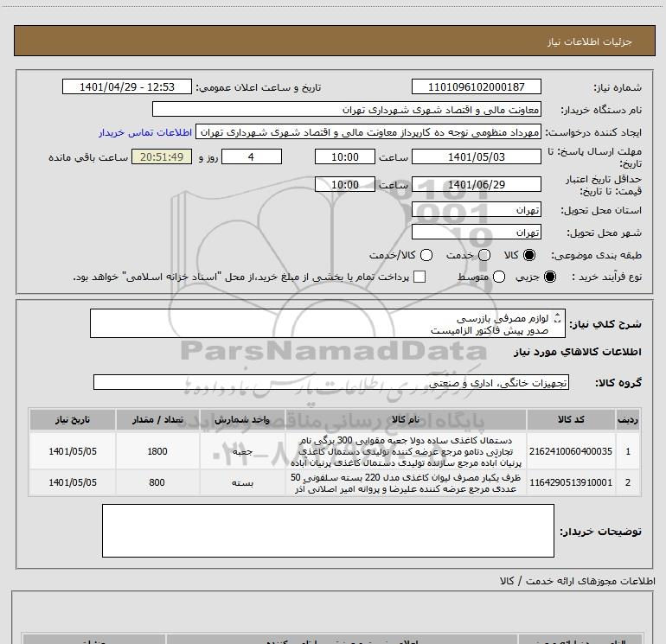
Task: Click the جزئیات اطلاعات نیاز header title
Action: click(x=589, y=41)
